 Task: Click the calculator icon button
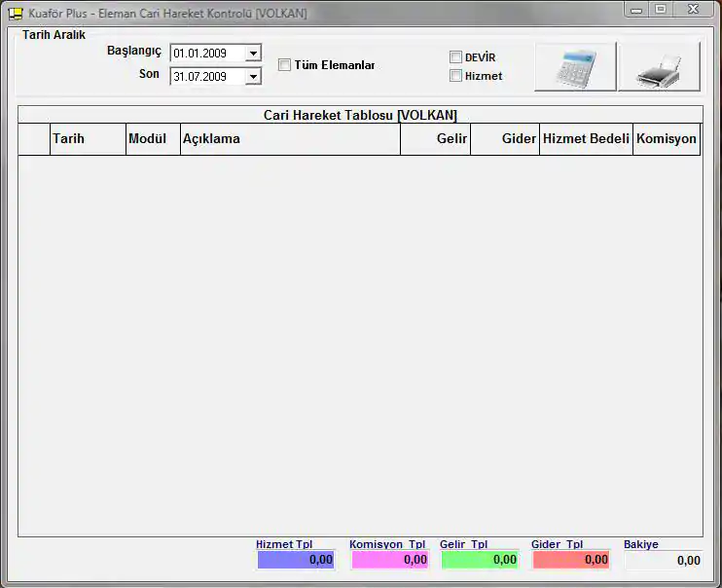click(x=575, y=67)
